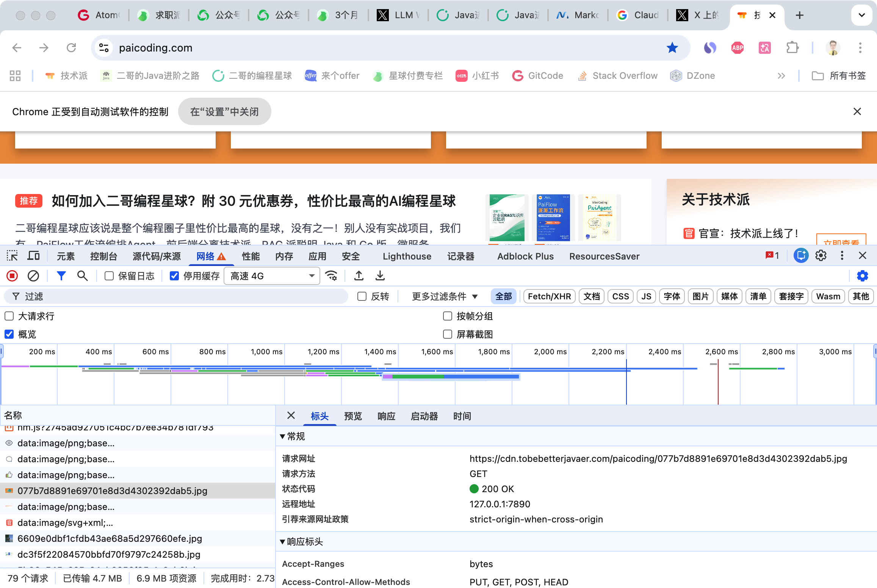Switch to the 控制台 DevTools tab

point(103,256)
